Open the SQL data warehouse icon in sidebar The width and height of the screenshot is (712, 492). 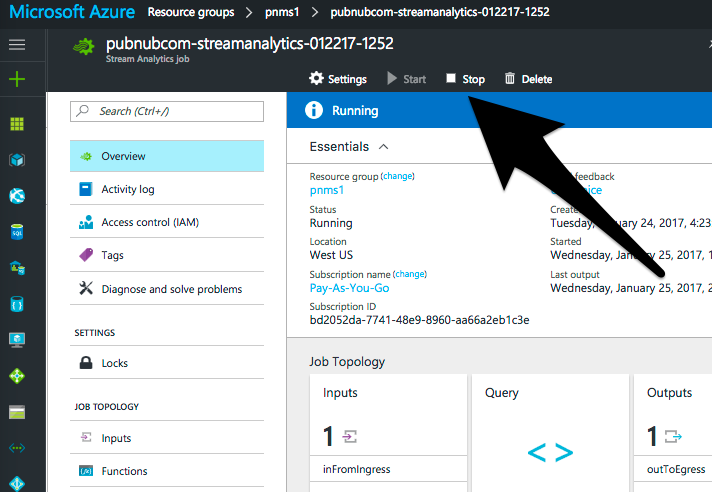click(17, 268)
